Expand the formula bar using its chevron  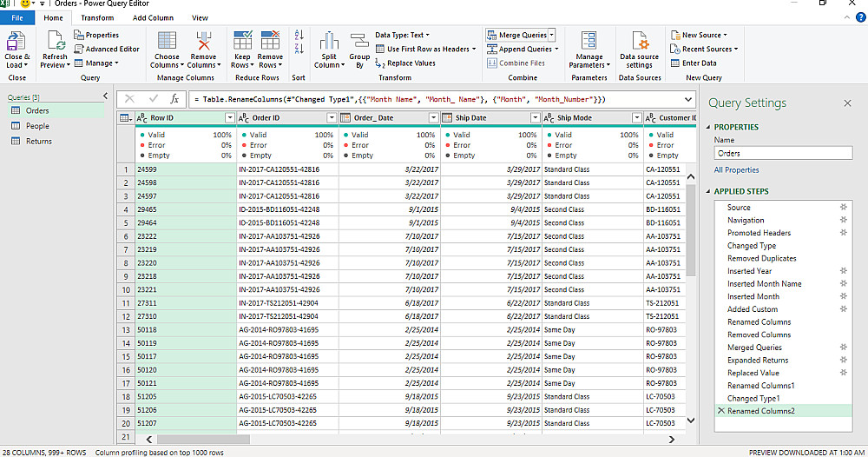click(x=689, y=99)
